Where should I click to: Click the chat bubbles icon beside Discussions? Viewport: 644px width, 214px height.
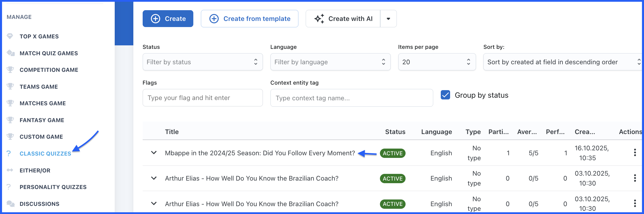(10, 204)
